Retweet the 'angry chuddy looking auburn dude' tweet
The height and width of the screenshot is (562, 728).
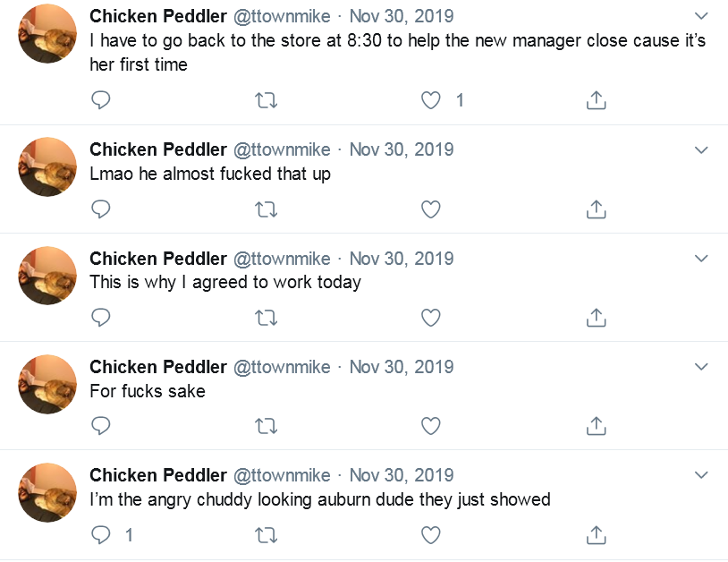267,535
